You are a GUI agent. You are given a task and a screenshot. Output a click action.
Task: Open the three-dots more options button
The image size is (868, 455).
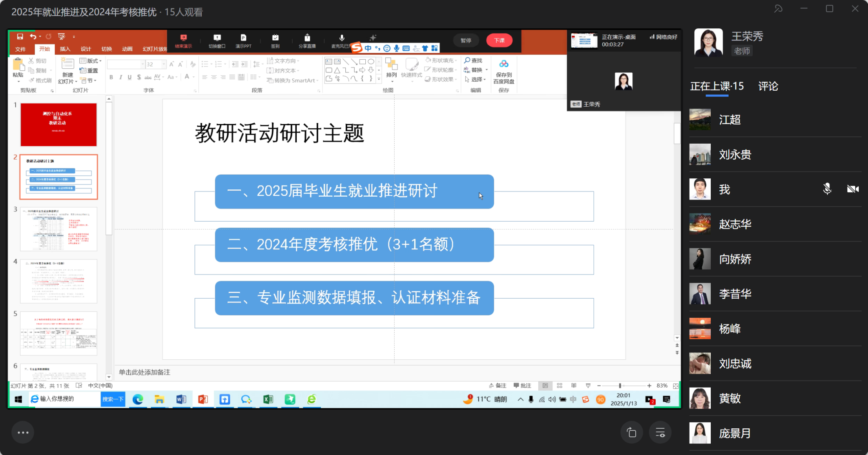[x=23, y=433]
